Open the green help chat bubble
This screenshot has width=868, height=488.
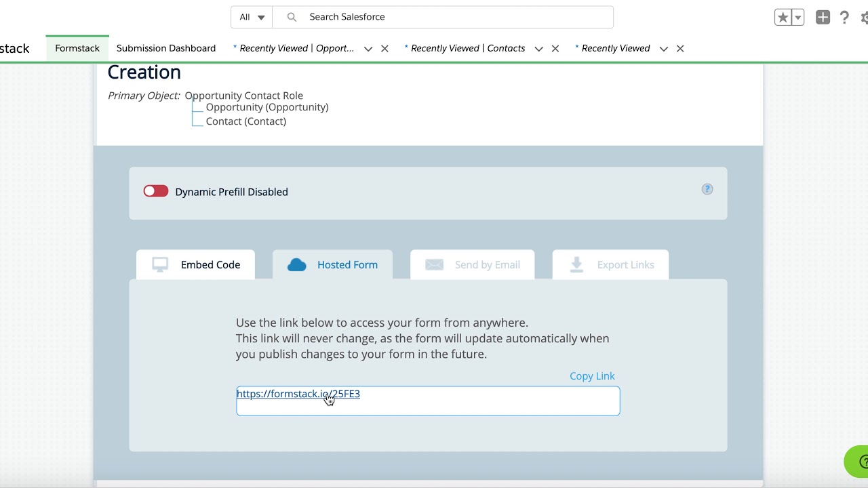tap(856, 462)
